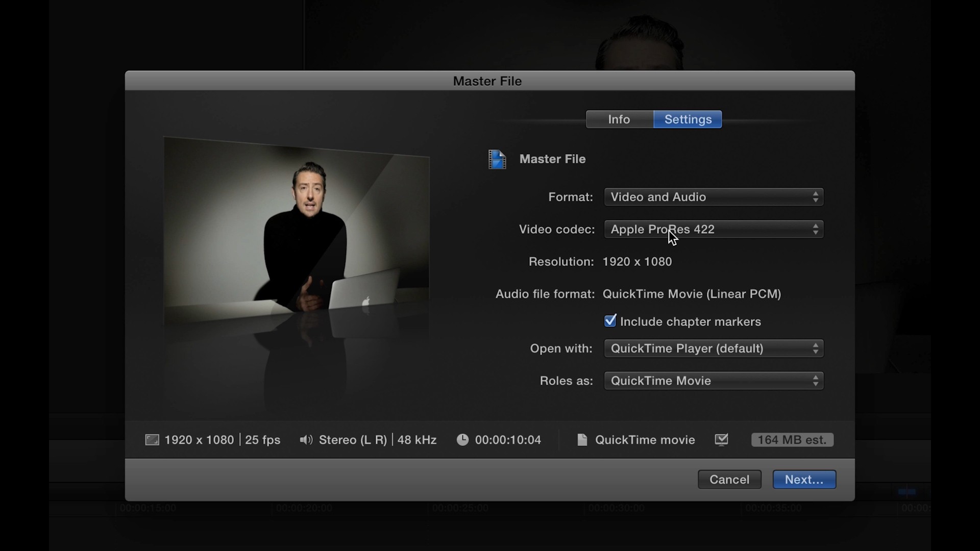Open the Video codec dropdown
This screenshot has height=551, width=980.
tap(714, 230)
